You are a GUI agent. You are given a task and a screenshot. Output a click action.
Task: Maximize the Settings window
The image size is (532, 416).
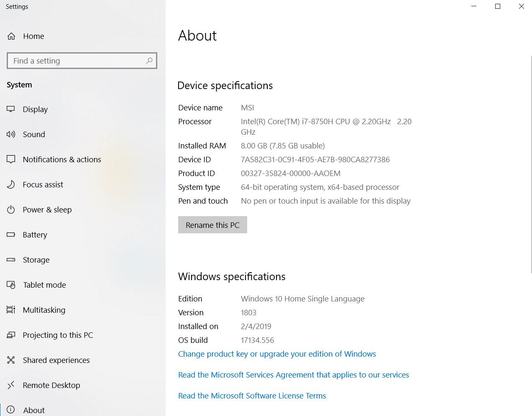pyautogui.click(x=498, y=6)
